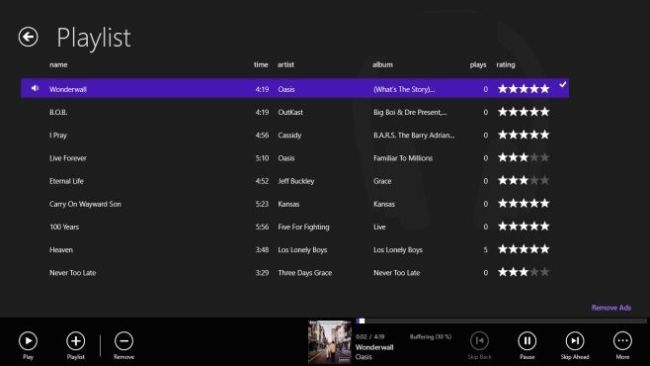Click album Grace
The width and height of the screenshot is (650, 366).
click(382, 181)
